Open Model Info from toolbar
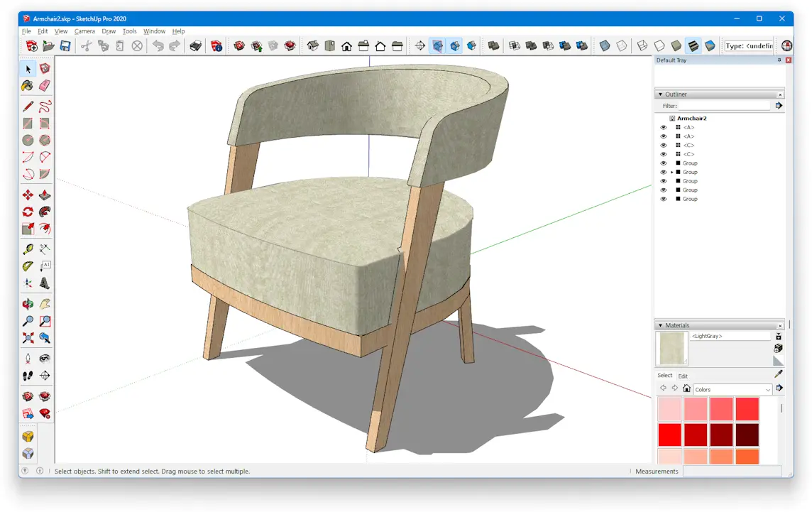Viewport: 812px width, 512px height. 216,46
